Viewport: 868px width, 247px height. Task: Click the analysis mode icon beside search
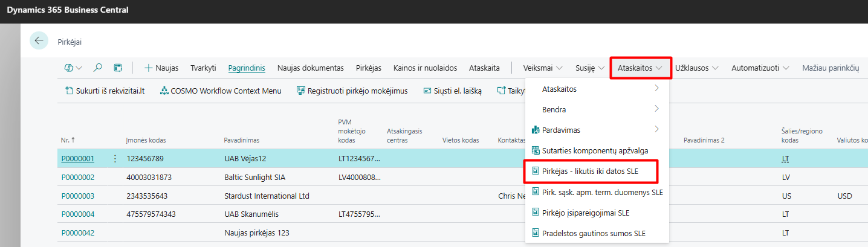click(x=118, y=68)
